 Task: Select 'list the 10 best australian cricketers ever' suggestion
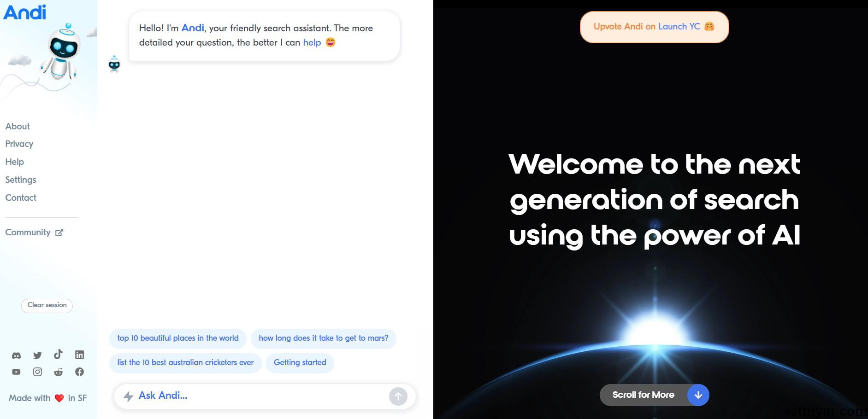(185, 363)
